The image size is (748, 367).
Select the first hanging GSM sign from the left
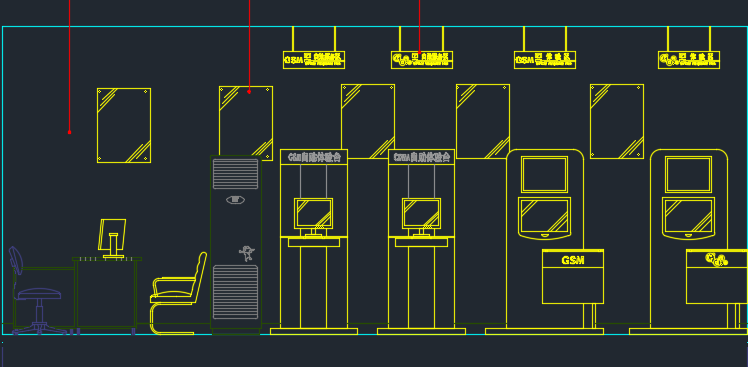314,60
